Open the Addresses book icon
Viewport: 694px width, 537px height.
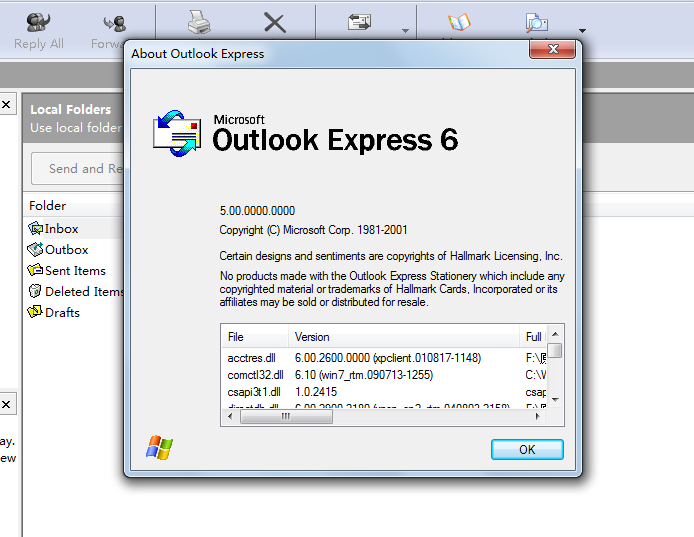459,22
